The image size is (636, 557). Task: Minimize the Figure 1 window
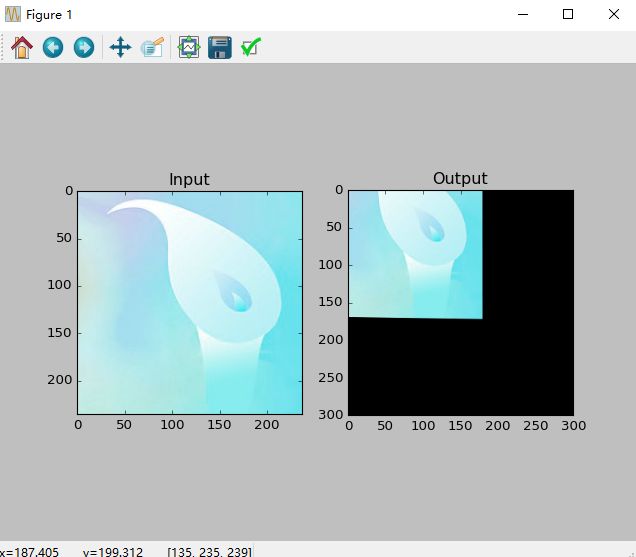[x=523, y=15]
